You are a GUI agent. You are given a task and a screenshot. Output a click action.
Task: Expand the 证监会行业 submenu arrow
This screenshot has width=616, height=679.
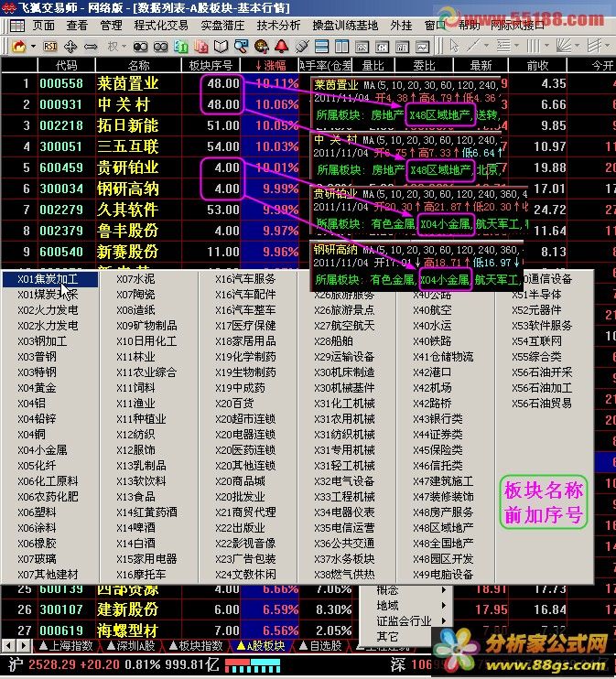click(x=444, y=621)
